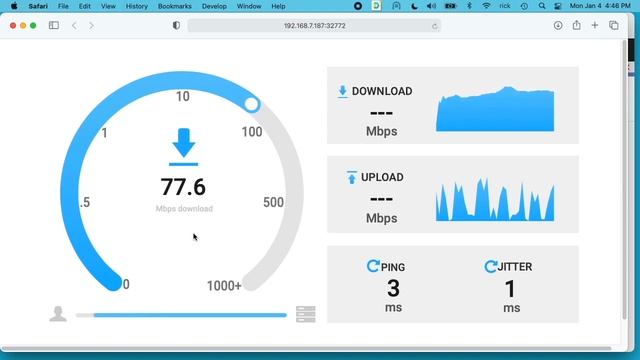Click the server rack icon
The width and height of the screenshot is (640, 360).
306,314
